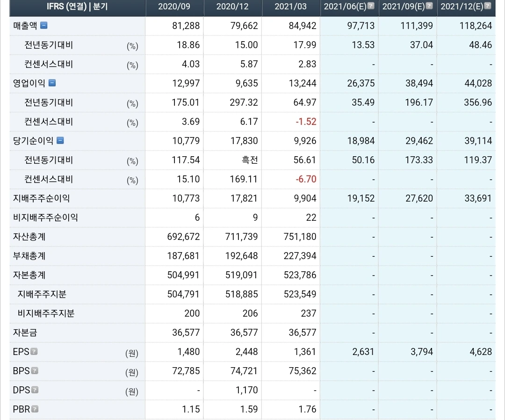Select estimated operating profit 38,494
Image resolution: width=505 pixels, height=420 pixels.
(419, 83)
